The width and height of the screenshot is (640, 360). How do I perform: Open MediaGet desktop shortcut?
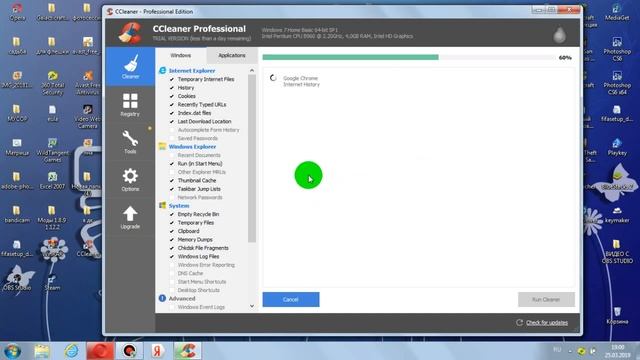click(617, 11)
